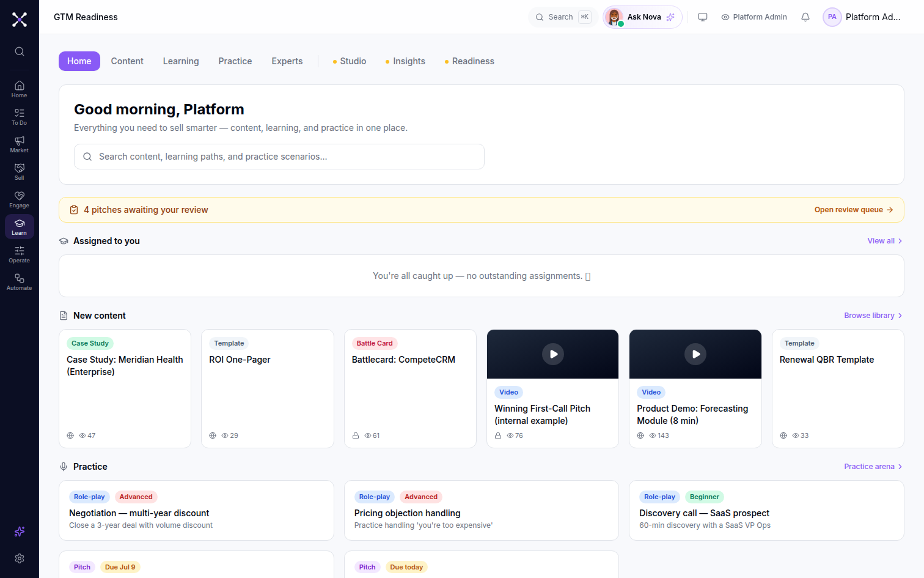The height and width of the screenshot is (578, 924).
Task: Open the Readiness tab
Action: coord(469,61)
